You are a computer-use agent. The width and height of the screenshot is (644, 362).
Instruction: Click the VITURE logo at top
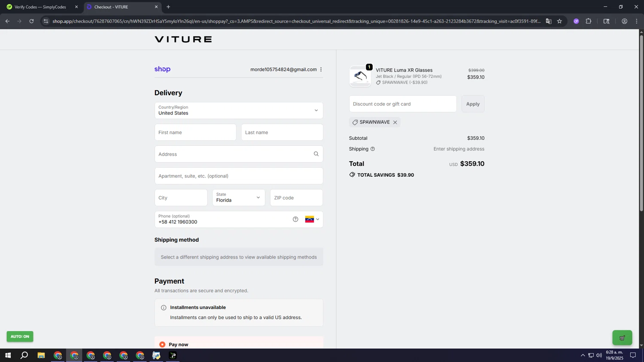(183, 39)
